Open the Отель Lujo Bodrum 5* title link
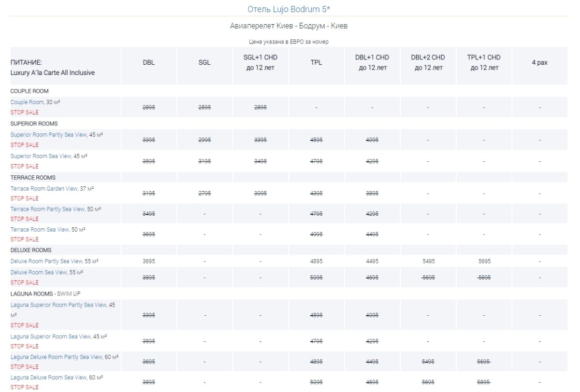The width and height of the screenshot is (580, 392). [x=289, y=9]
